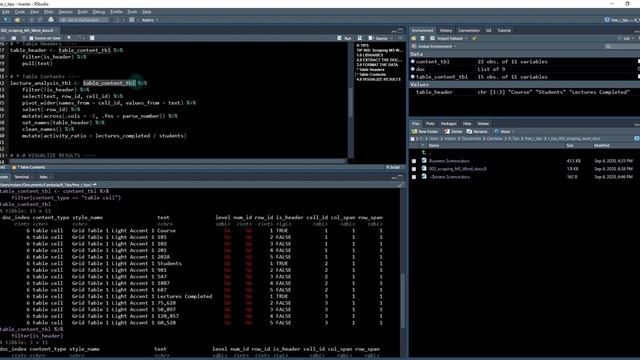Click the Business Science.docx file icon

point(424,161)
